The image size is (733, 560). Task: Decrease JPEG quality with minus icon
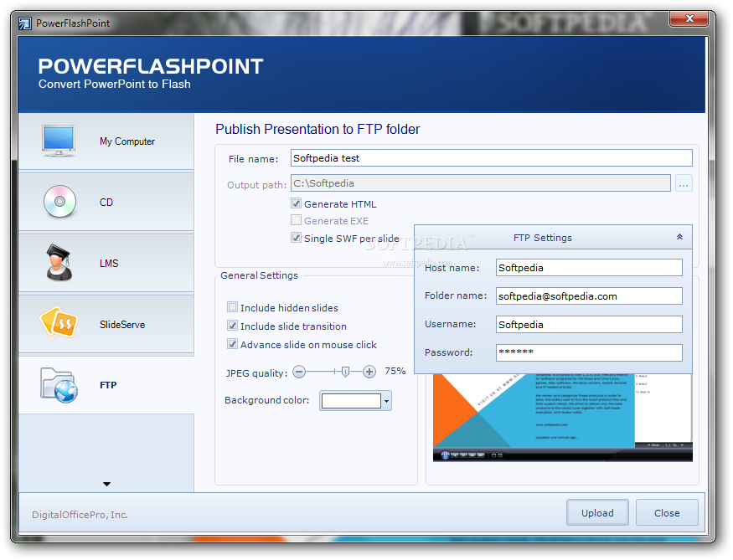coord(299,372)
